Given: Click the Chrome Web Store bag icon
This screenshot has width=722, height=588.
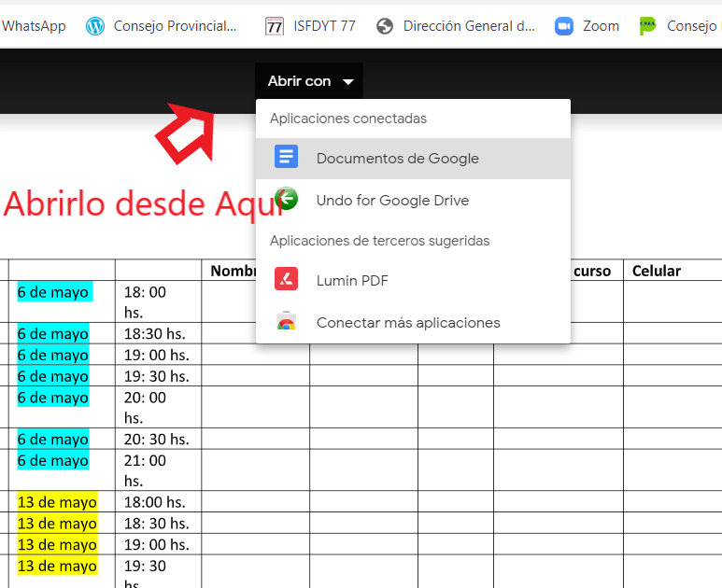Looking at the screenshot, I should (x=286, y=322).
